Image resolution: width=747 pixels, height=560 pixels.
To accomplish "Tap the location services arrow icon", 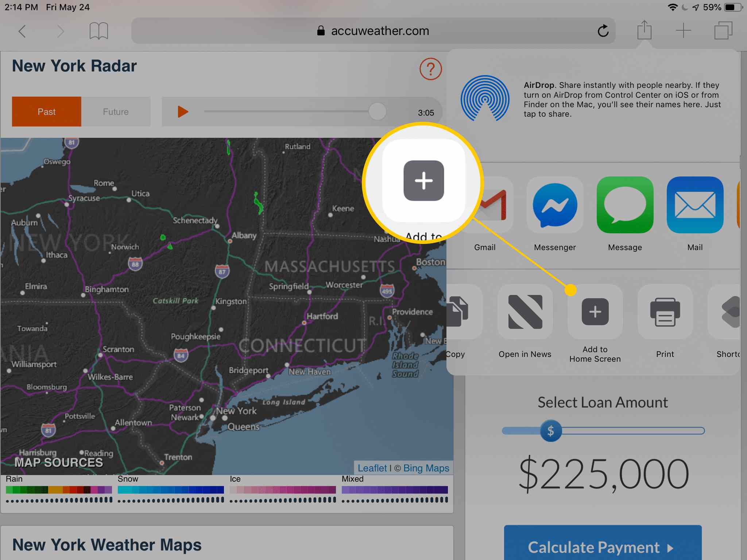I will click(696, 7).
